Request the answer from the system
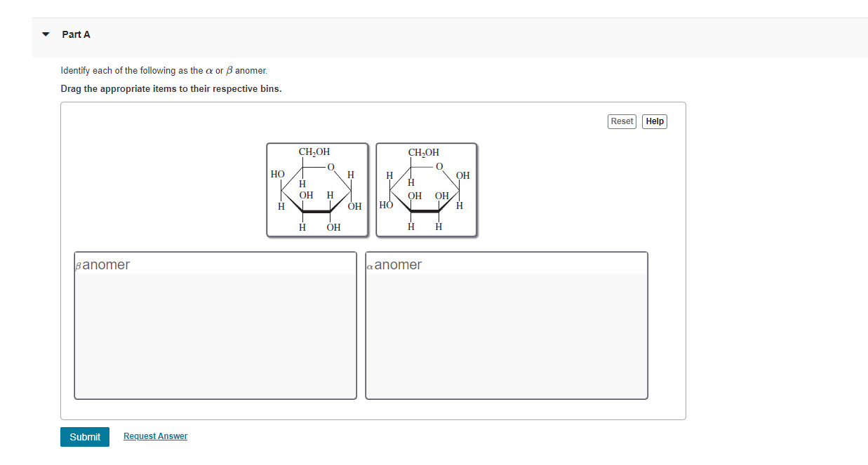The width and height of the screenshot is (868, 465). (155, 436)
